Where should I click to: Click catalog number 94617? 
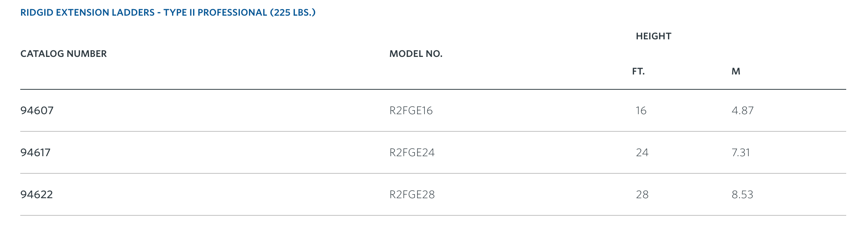[36, 153]
